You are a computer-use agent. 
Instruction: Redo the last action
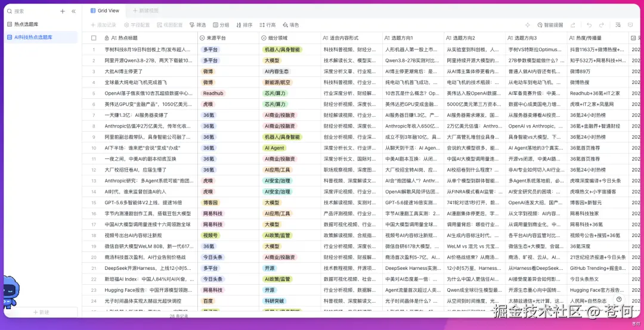tap(601, 25)
